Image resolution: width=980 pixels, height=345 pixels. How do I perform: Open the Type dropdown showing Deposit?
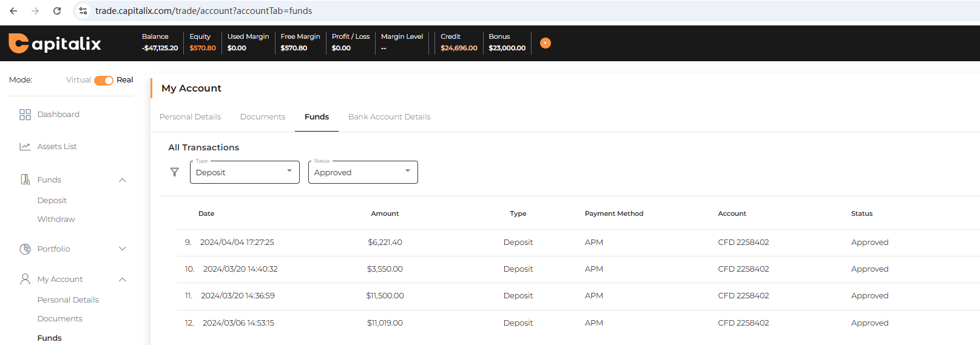pyautogui.click(x=245, y=172)
